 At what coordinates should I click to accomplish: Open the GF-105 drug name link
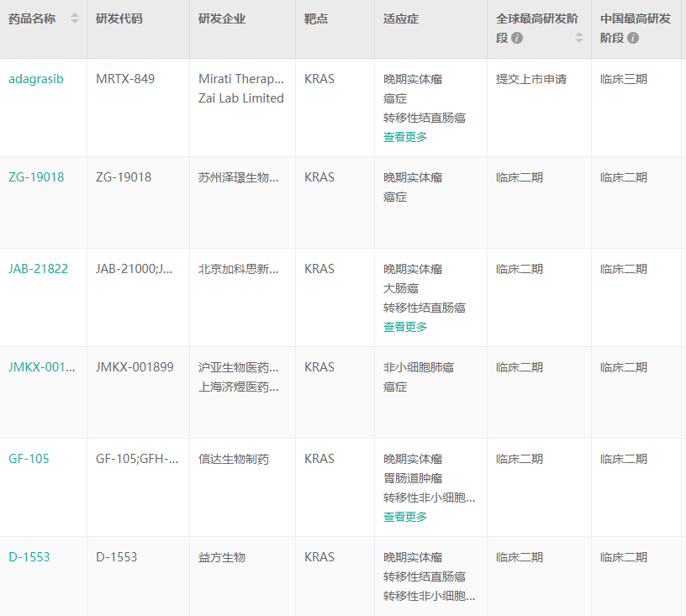pyautogui.click(x=29, y=459)
